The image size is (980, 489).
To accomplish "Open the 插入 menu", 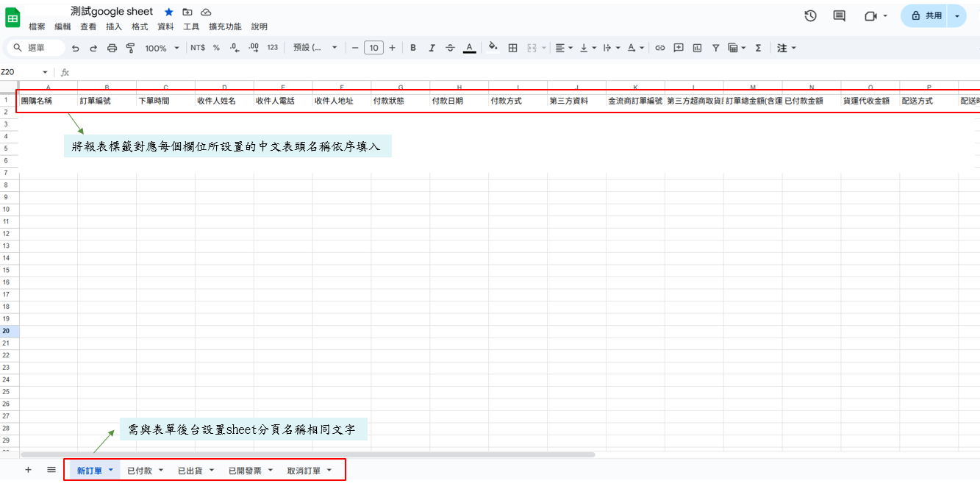I will [114, 26].
